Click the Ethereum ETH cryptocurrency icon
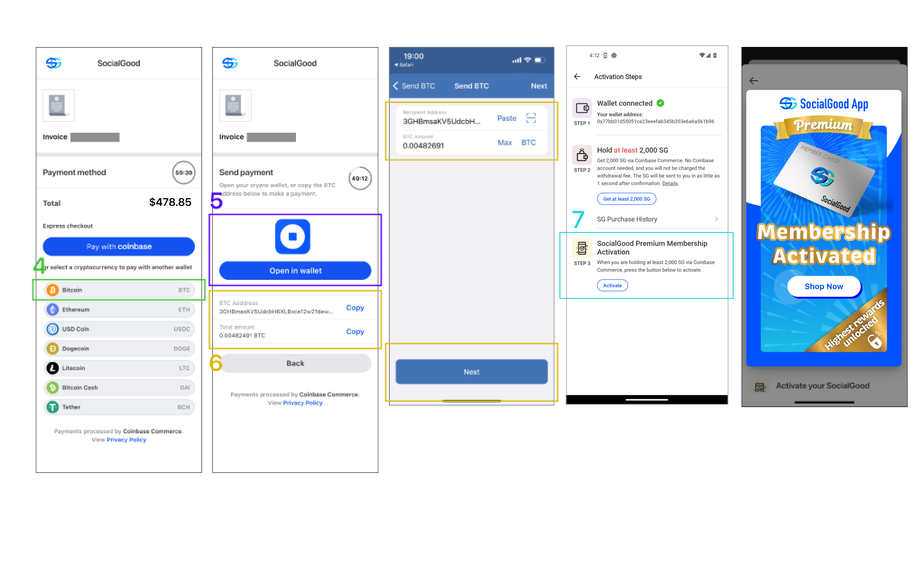 (55, 309)
